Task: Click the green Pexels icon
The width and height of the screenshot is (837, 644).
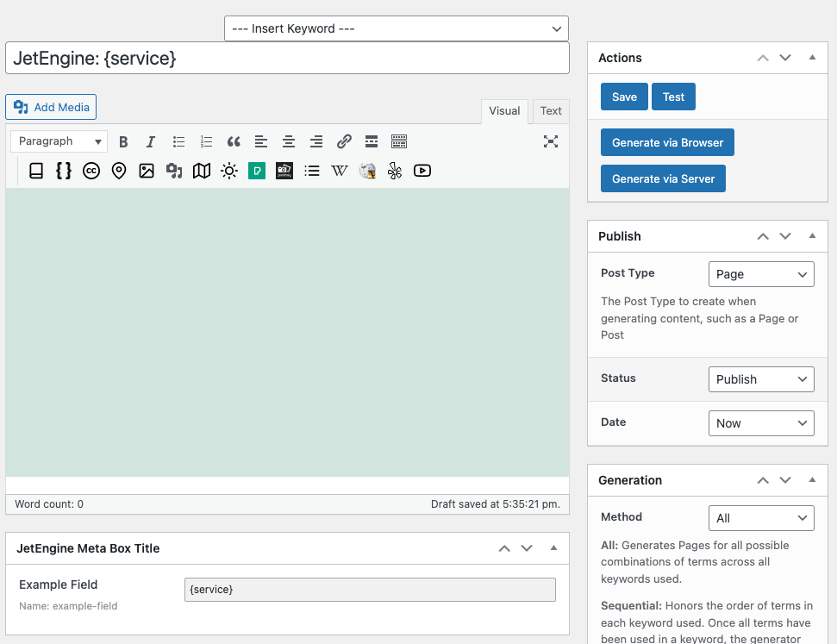Action: 257,171
